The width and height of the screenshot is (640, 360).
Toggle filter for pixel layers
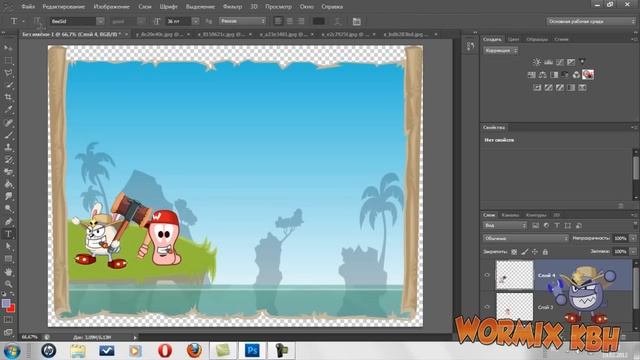[x=536, y=225]
